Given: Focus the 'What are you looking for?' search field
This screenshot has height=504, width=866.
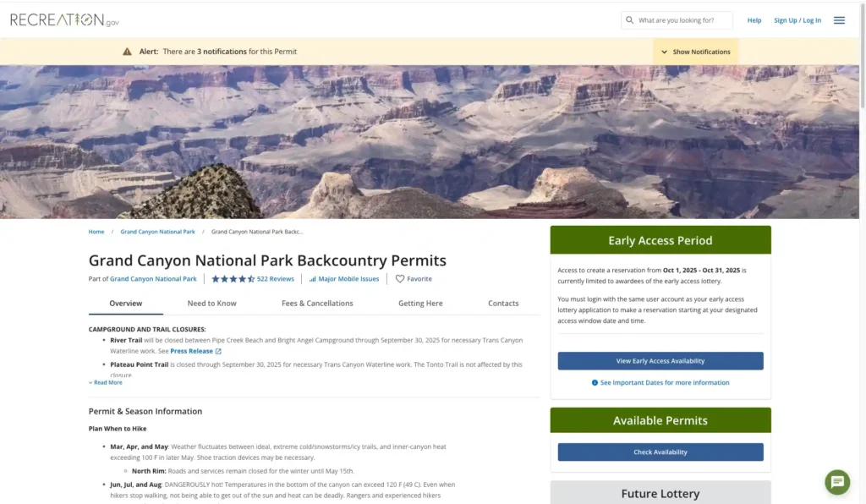Looking at the screenshot, I should click(x=677, y=20).
